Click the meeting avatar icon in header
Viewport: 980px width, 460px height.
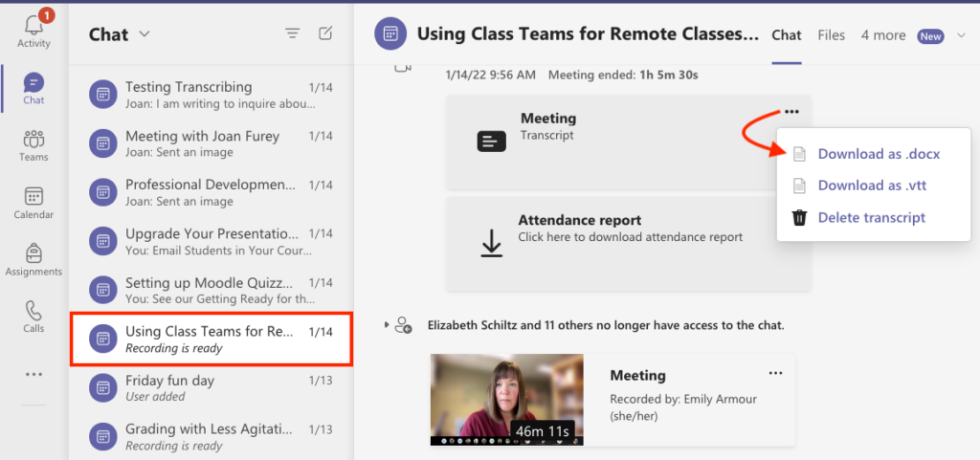point(390,33)
